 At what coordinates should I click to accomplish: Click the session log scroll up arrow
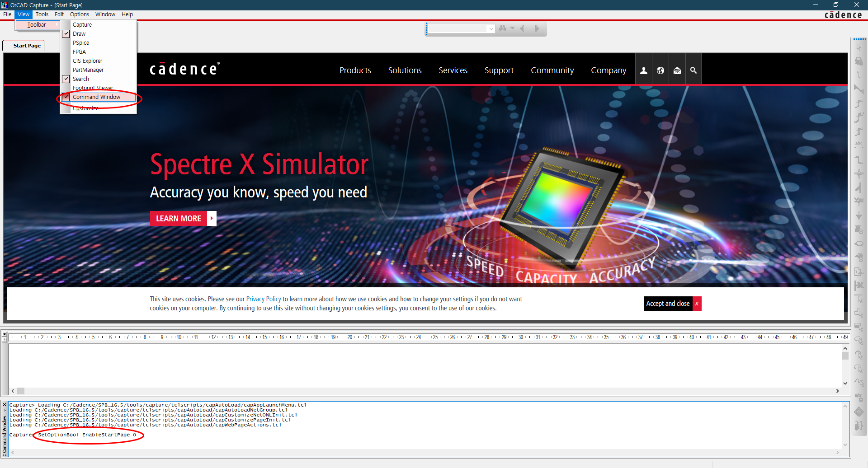845,348
